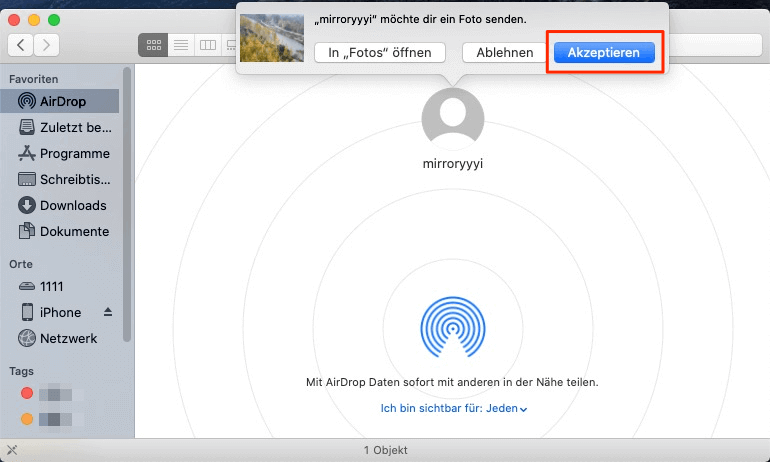Click the Favoriten section header
The width and height of the screenshot is (770, 462).
[x=33, y=79]
